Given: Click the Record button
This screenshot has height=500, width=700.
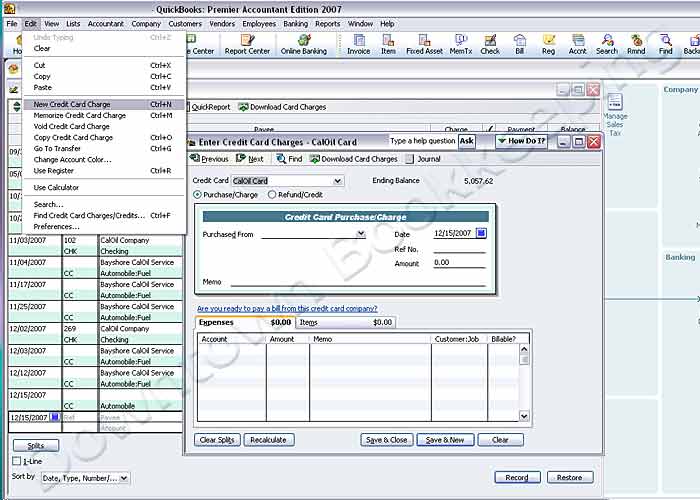Looking at the screenshot, I should click(x=517, y=477).
